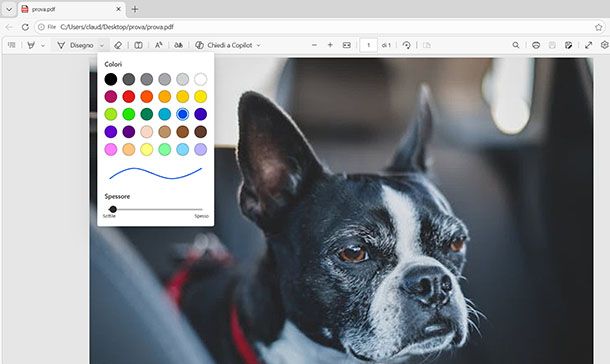
Task: Pick the pastel pink swatch
Action: (x=110, y=149)
